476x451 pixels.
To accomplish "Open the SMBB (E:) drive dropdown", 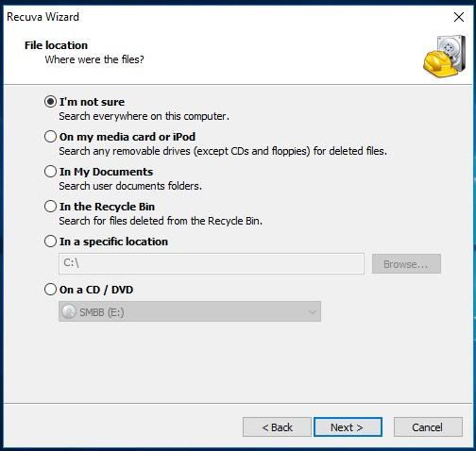I will (x=190, y=311).
